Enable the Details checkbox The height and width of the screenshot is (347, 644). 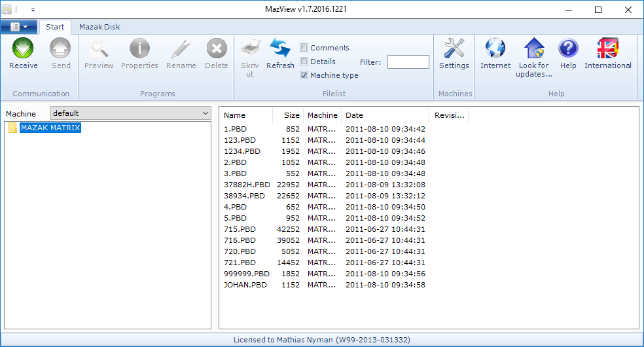click(x=304, y=62)
